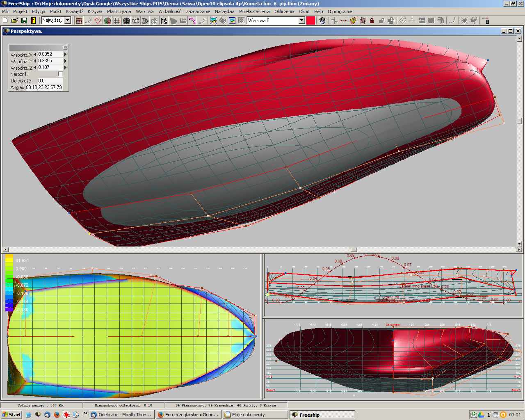The image size is (525, 420).
Task: Open the Najwyższy precision dropdown
Action: point(68,21)
